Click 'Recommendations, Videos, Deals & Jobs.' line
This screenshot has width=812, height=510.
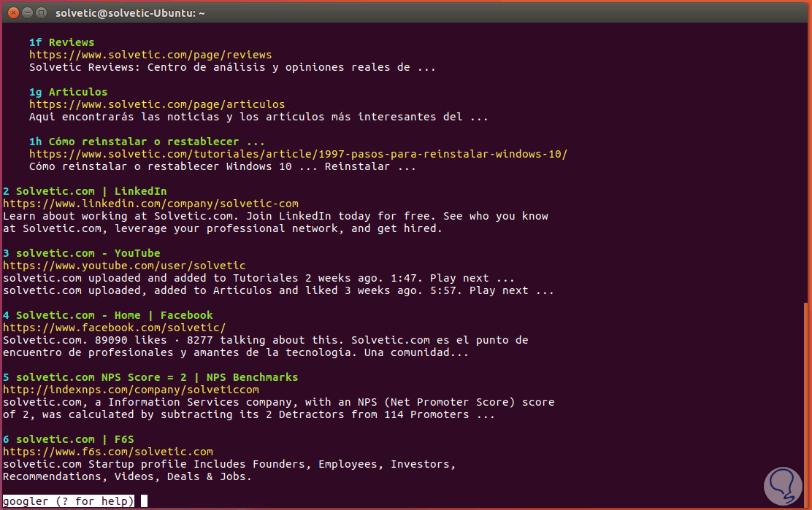pyautogui.click(x=127, y=477)
